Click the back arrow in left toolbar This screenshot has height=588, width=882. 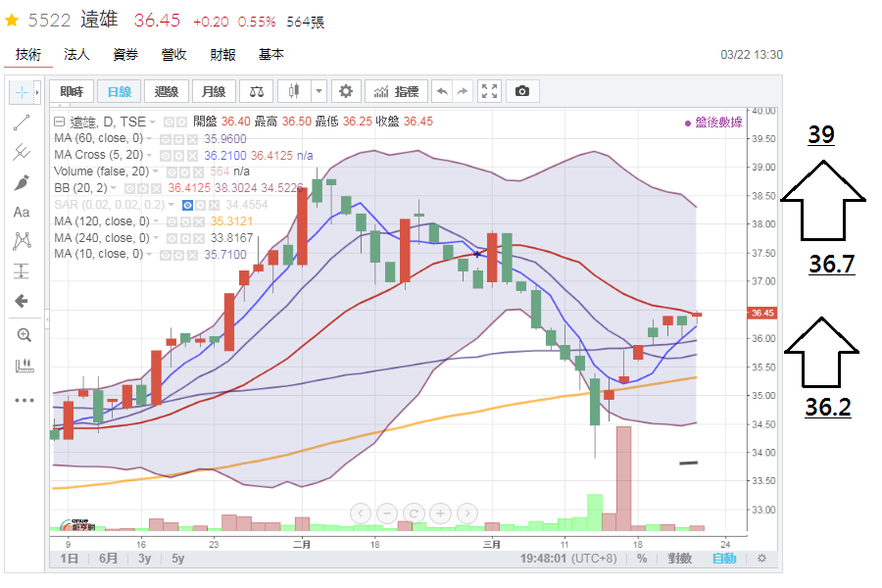22,301
